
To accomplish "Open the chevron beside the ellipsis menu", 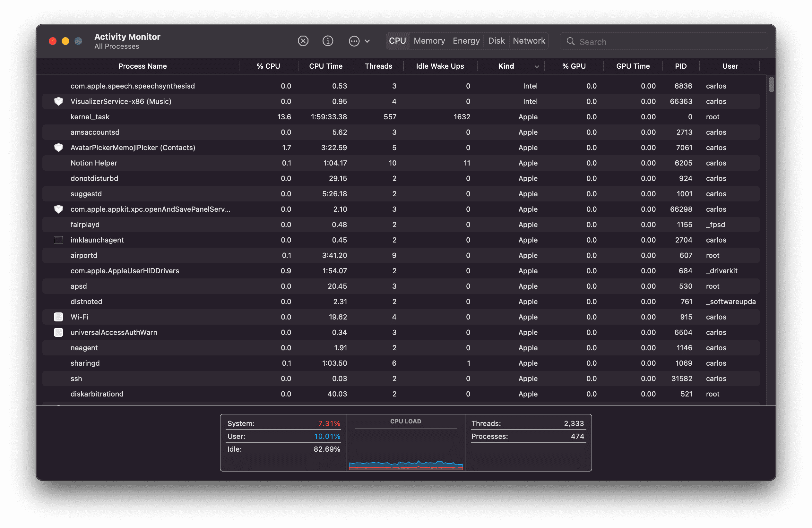I will (367, 41).
